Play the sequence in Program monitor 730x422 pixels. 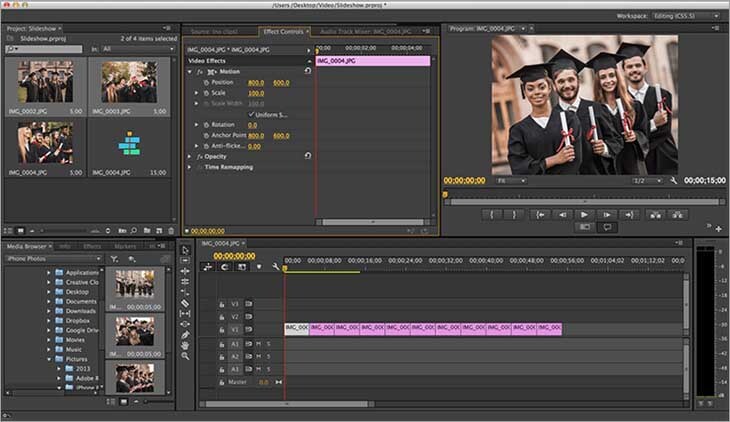tap(584, 215)
